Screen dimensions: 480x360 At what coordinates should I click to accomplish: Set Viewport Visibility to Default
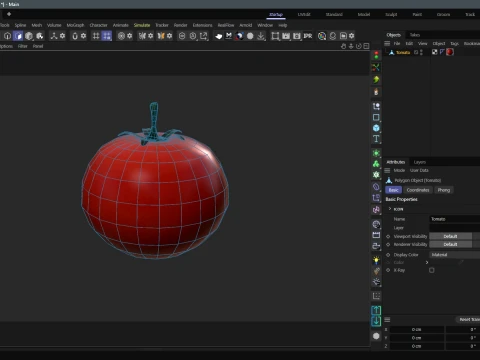(x=450, y=236)
